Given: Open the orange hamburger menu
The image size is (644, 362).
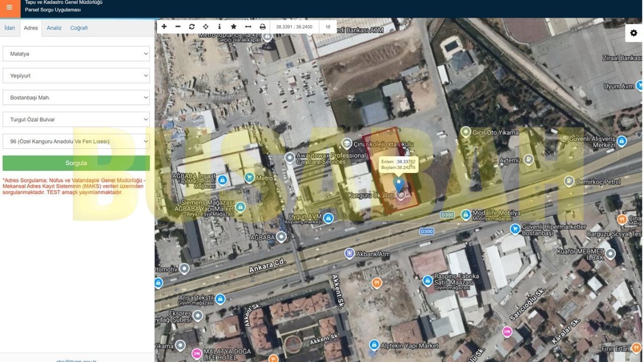Looking at the screenshot, I should click(x=9, y=8).
